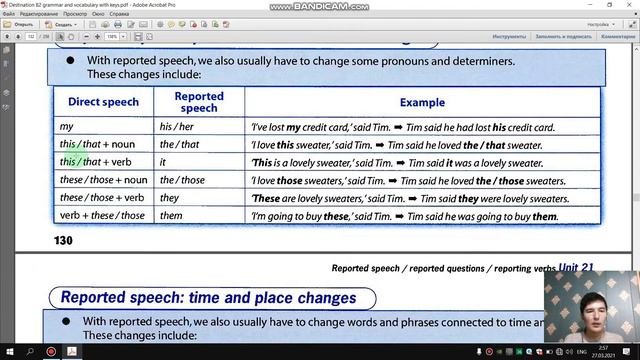Open the signatures side panel icon
This screenshot has width=640, height=360.
(x=7, y=108)
